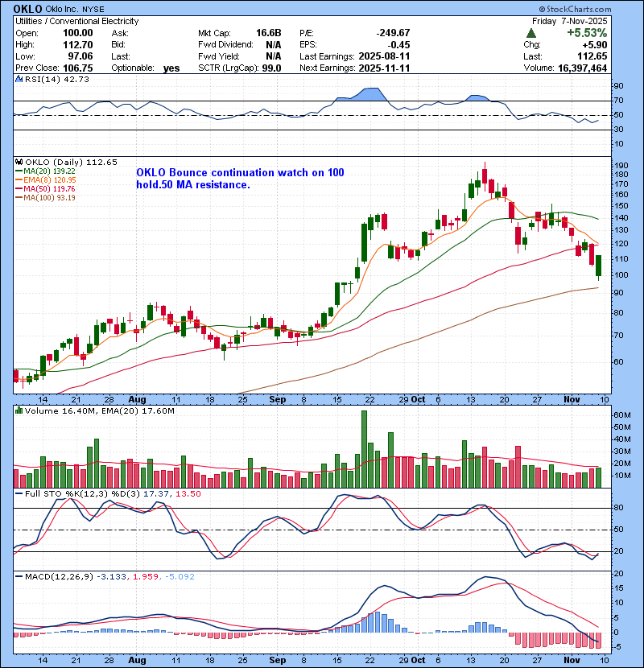Screen dimensions: 644x668
Task: Click the NYSE exchange label
Action: (93, 10)
